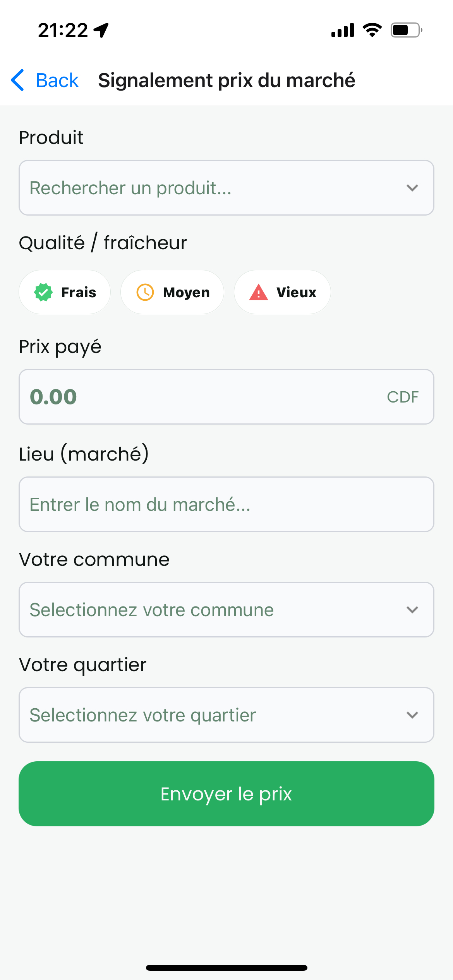Tap the location arrow beside the time
The width and height of the screenshot is (453, 980).
point(101,30)
